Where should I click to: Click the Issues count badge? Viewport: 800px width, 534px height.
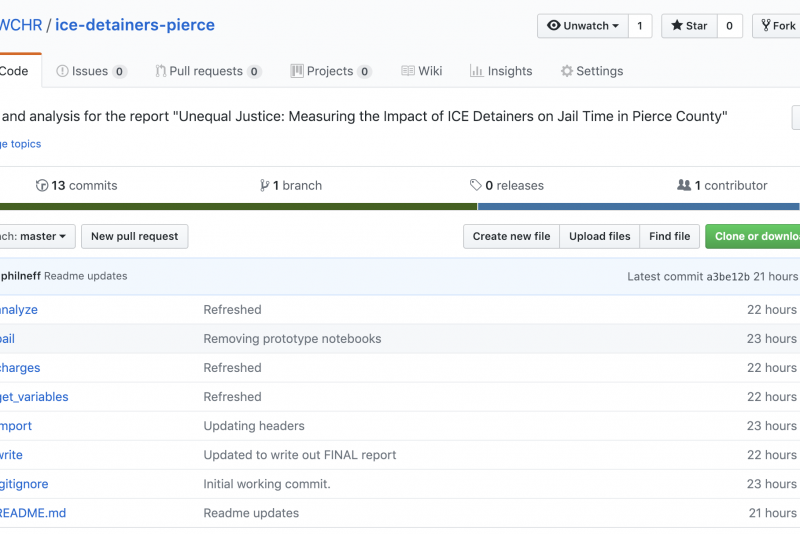[119, 72]
